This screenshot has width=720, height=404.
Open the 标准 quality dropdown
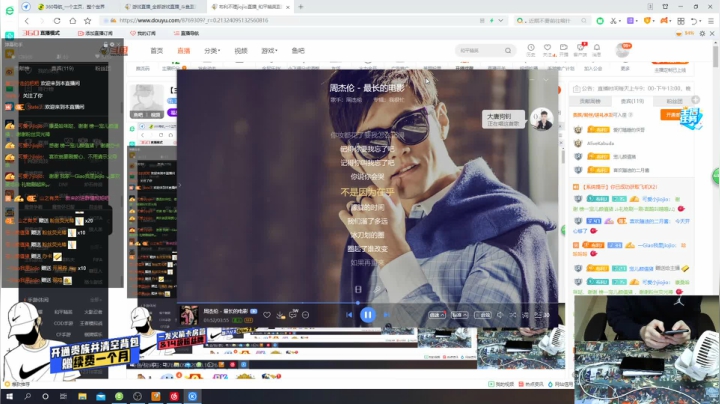[x=459, y=315]
